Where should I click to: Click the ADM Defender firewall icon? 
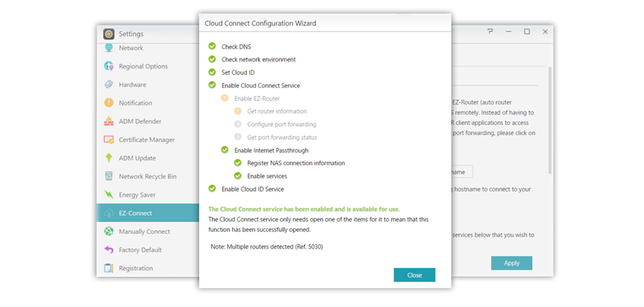(109, 121)
